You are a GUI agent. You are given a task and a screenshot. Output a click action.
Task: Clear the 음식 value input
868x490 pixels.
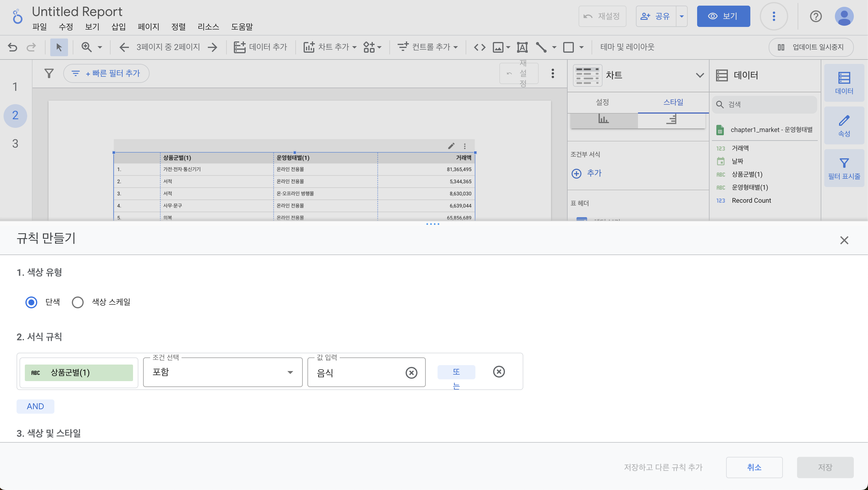coord(411,373)
